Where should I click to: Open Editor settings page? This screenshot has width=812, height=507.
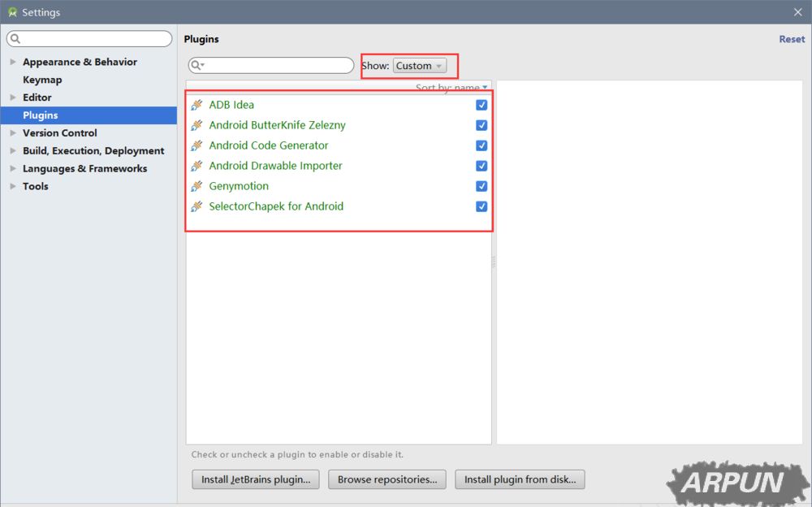tap(37, 97)
